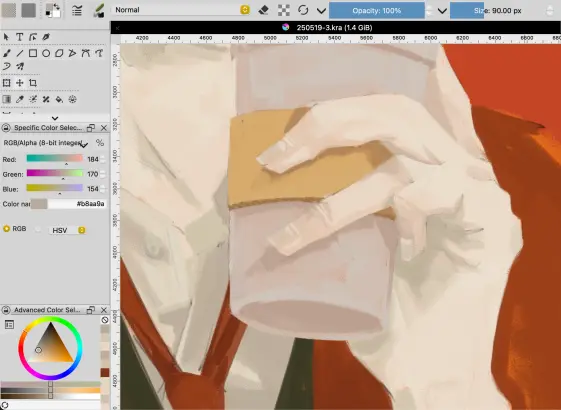Screen dimensions: 561x410
Task: Toggle Preserve Alpha checkerboard button
Action: pyautogui.click(x=284, y=10)
